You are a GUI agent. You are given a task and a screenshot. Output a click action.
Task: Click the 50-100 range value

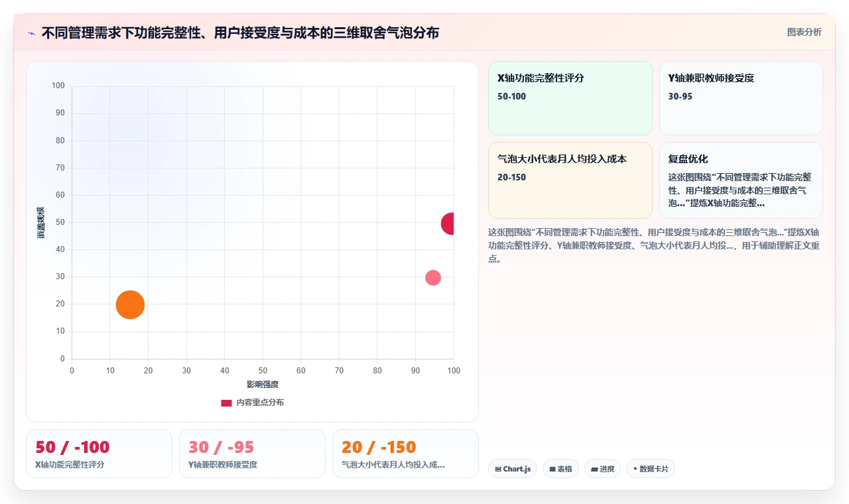511,96
